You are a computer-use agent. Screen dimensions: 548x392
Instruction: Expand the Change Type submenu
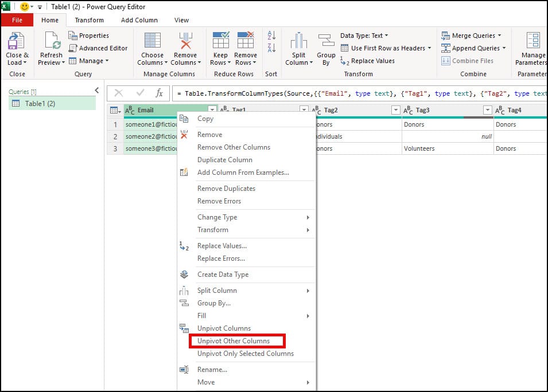point(216,217)
